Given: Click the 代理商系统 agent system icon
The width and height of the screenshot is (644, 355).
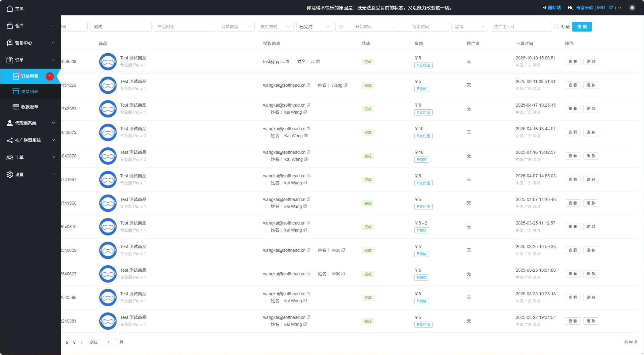Looking at the screenshot, I should (x=10, y=123).
